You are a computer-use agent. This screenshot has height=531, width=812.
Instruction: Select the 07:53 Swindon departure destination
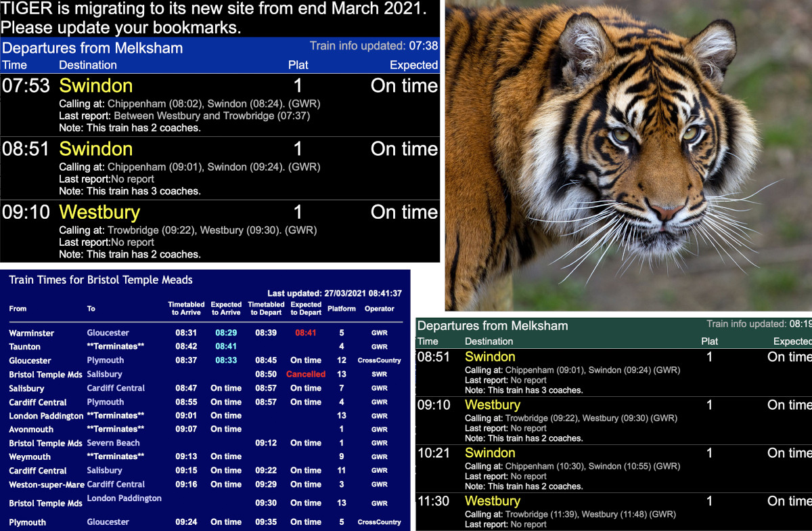click(95, 86)
